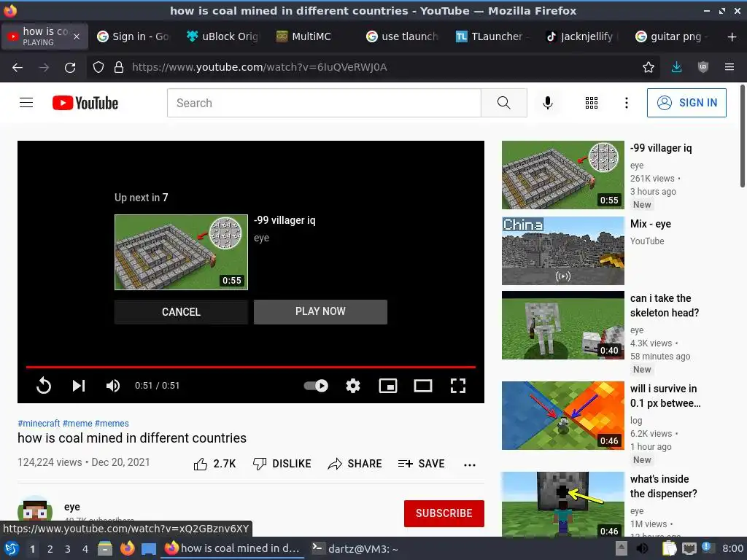Toggle the autoplay switch in player

click(x=316, y=386)
